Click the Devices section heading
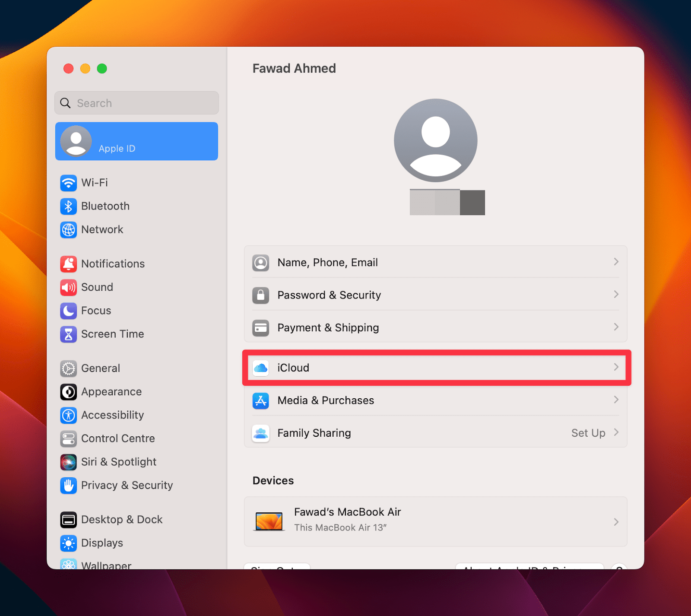 click(273, 481)
